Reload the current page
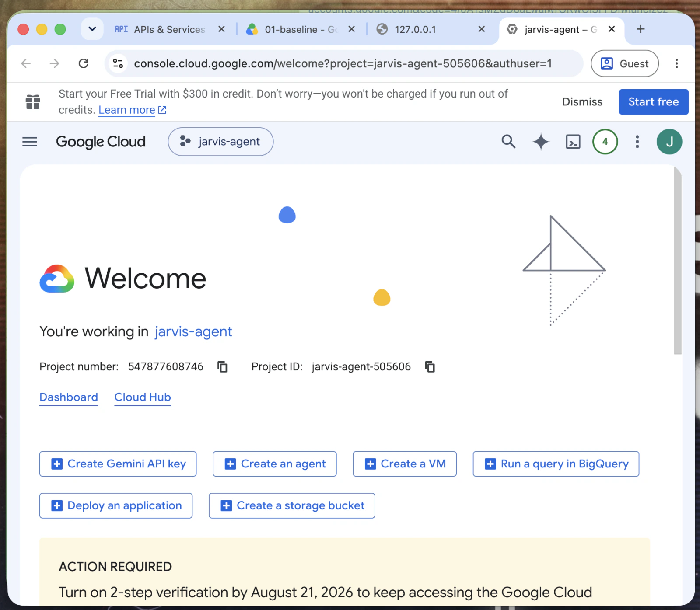This screenshot has height=610, width=700. (84, 63)
